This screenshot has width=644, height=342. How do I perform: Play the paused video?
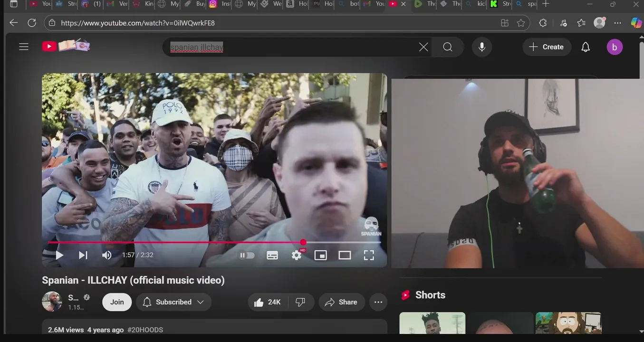59,255
